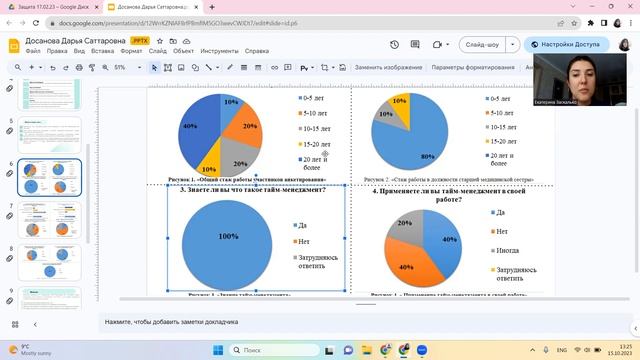Open border weight options
640x360 pixels.
[244, 68]
